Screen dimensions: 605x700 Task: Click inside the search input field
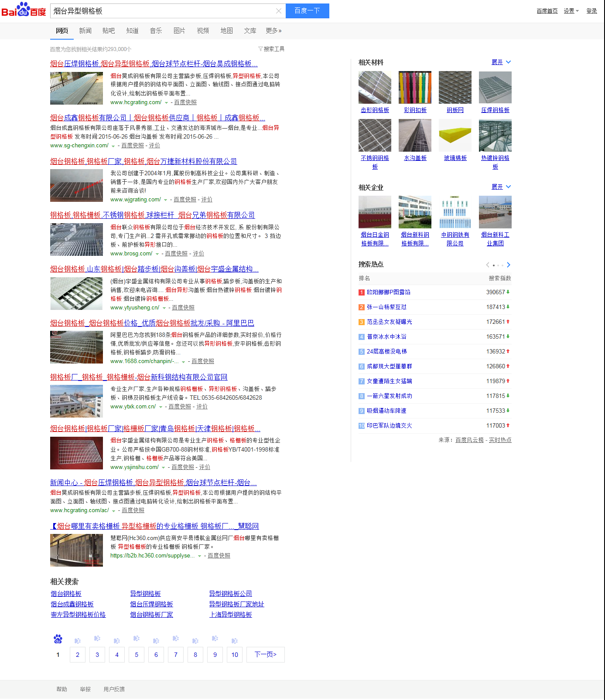161,11
